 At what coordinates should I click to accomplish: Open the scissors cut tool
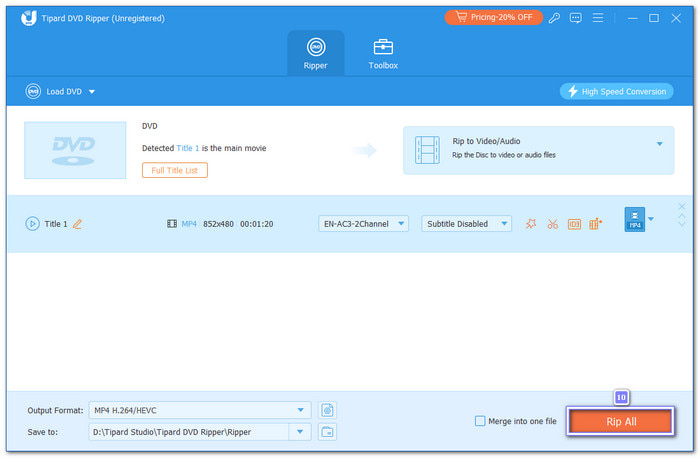click(x=552, y=224)
